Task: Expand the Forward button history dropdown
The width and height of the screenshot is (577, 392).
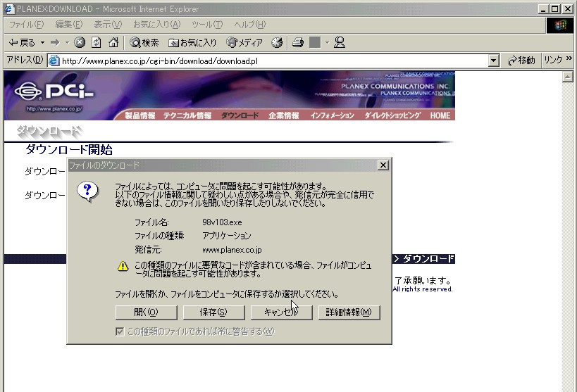Action: click(68, 43)
